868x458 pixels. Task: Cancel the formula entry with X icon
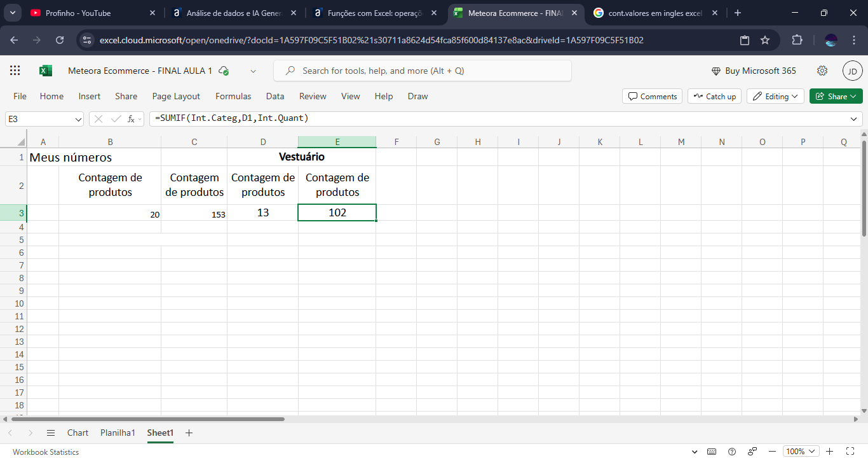click(98, 118)
